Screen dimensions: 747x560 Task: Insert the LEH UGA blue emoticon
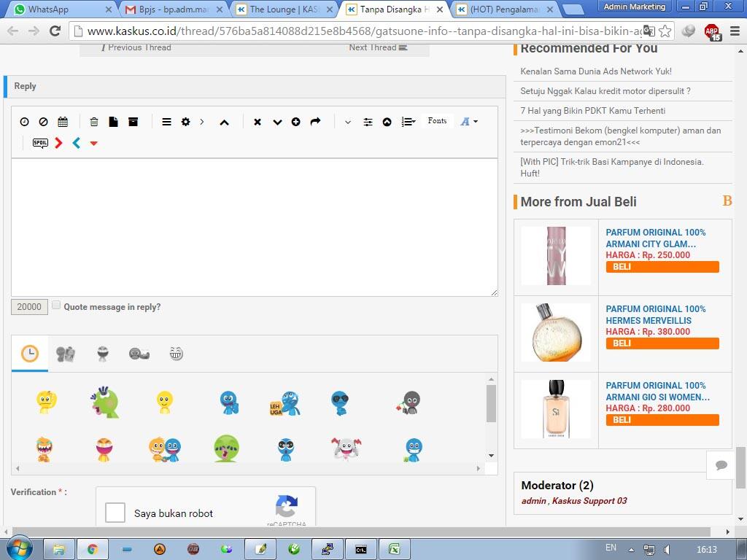[x=285, y=403]
